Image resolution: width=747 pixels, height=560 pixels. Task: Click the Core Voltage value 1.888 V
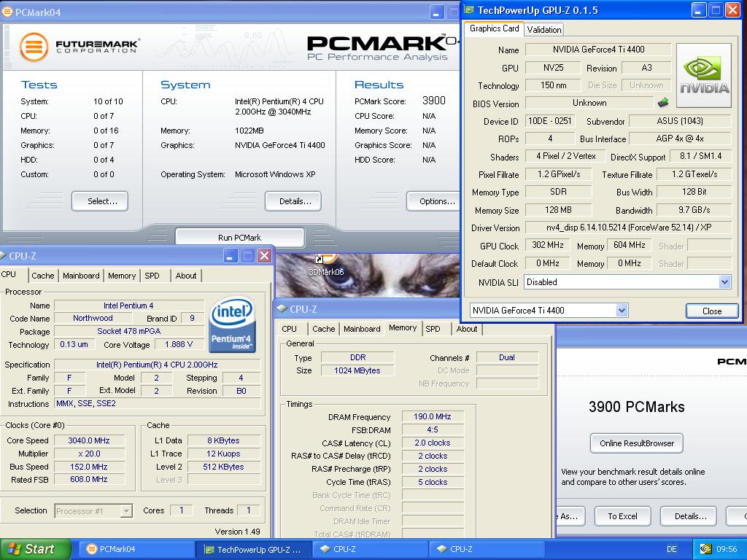179,344
